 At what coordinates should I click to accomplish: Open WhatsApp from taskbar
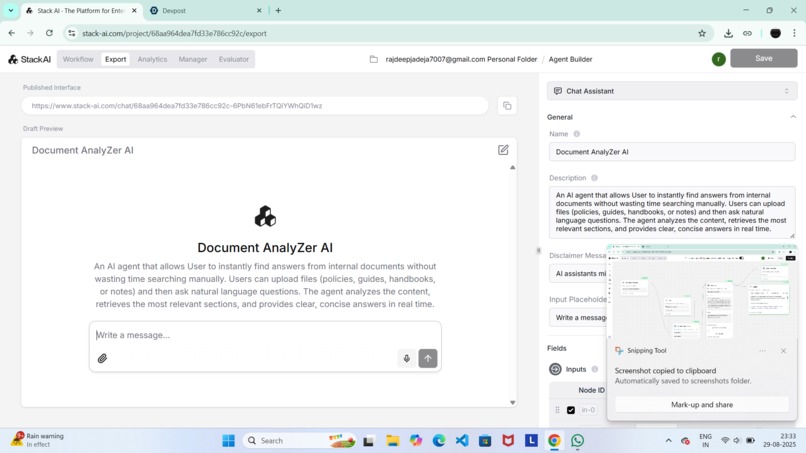point(578,441)
